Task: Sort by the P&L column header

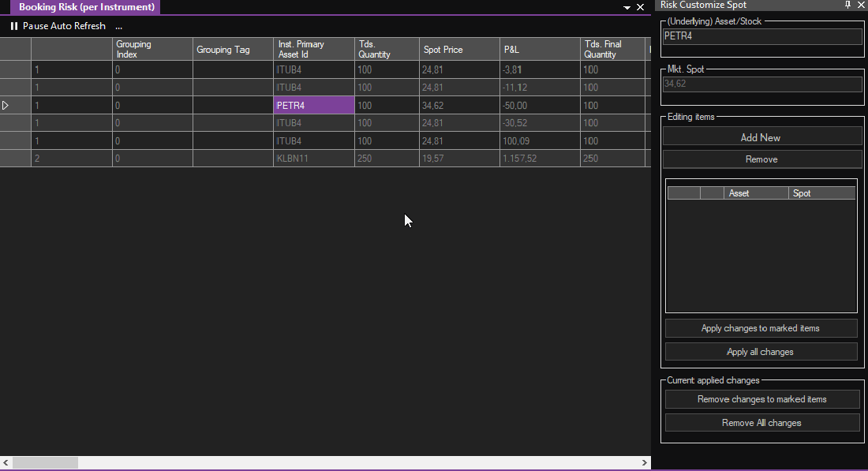Action: coord(538,50)
